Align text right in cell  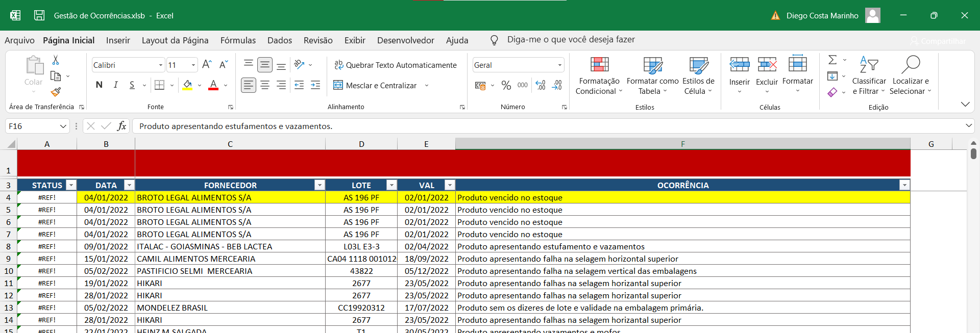(281, 85)
